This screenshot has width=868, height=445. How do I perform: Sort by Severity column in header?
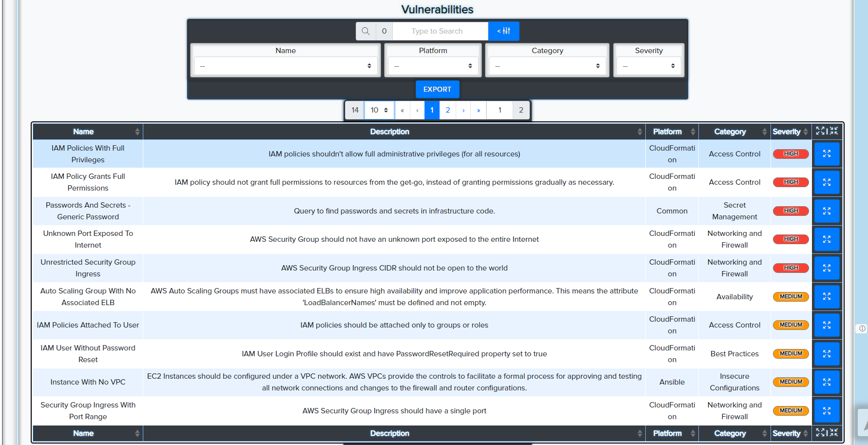coord(791,132)
